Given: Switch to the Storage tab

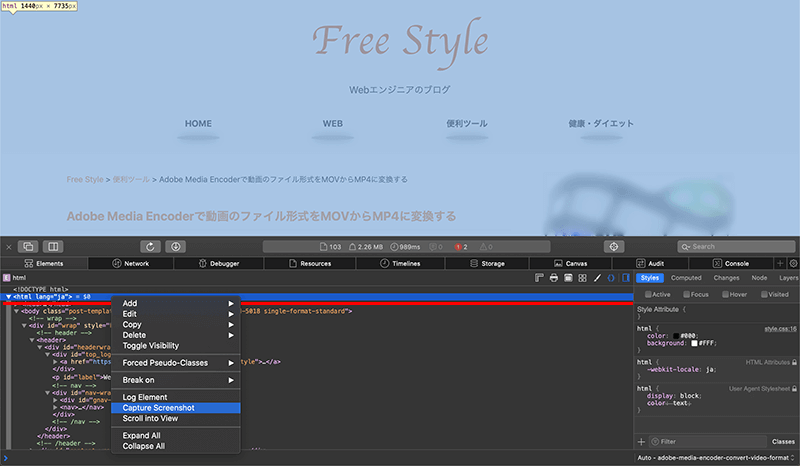Looking at the screenshot, I should point(487,263).
